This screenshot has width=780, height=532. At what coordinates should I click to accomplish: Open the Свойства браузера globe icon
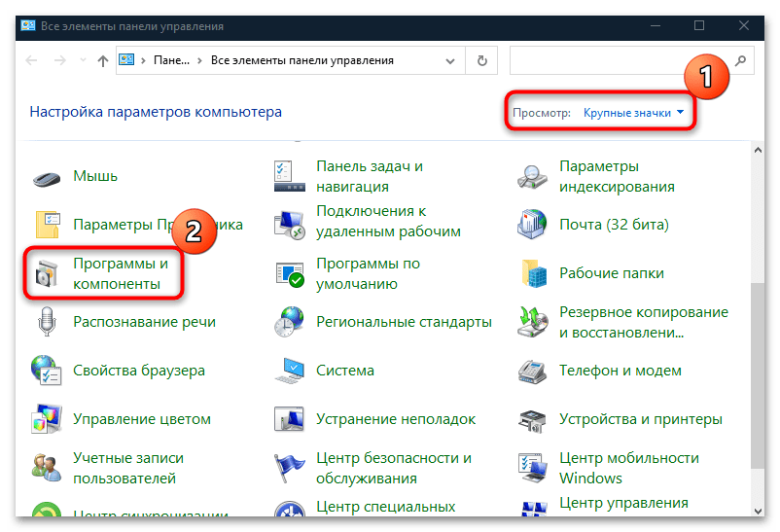click(48, 371)
